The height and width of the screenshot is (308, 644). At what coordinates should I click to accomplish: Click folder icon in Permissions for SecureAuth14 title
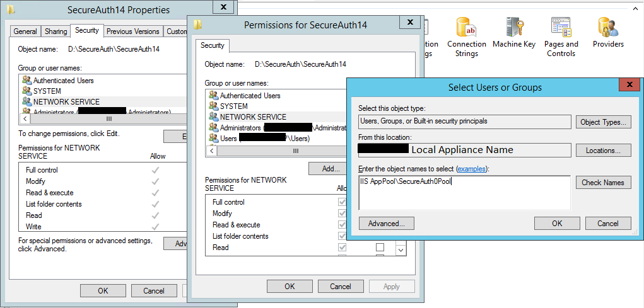point(198,25)
